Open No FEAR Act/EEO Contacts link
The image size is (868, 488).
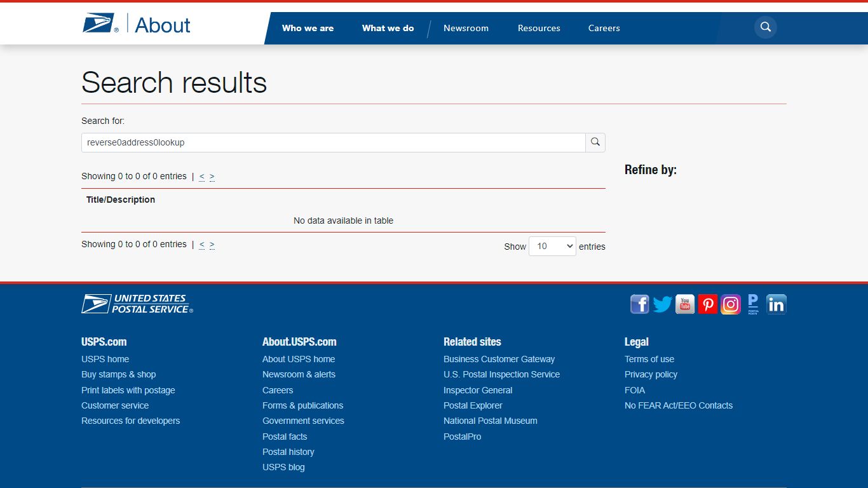(679, 405)
